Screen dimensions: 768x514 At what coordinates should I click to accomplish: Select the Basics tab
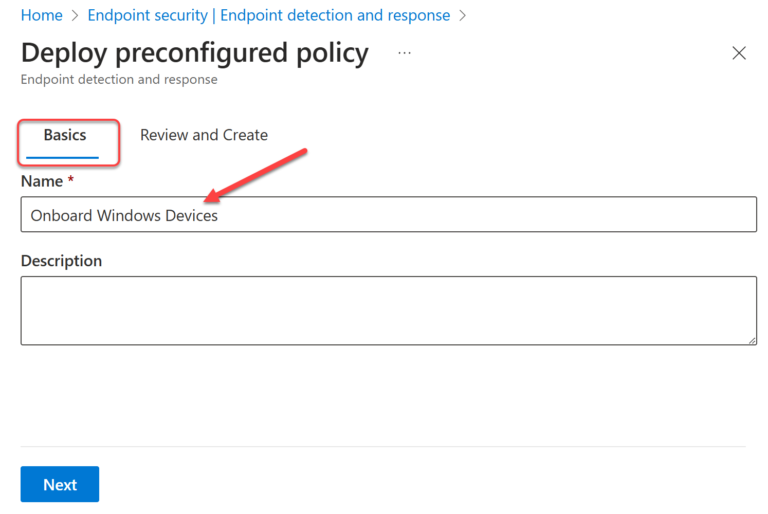65,135
